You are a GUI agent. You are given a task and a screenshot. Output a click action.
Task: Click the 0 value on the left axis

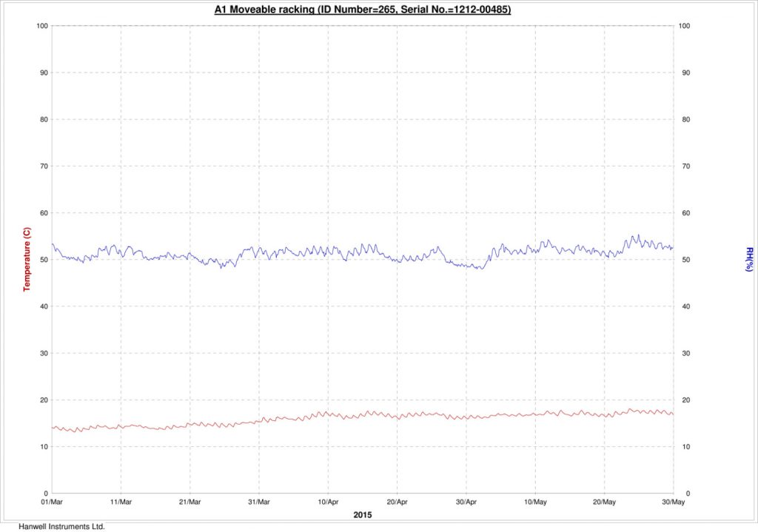click(46, 493)
